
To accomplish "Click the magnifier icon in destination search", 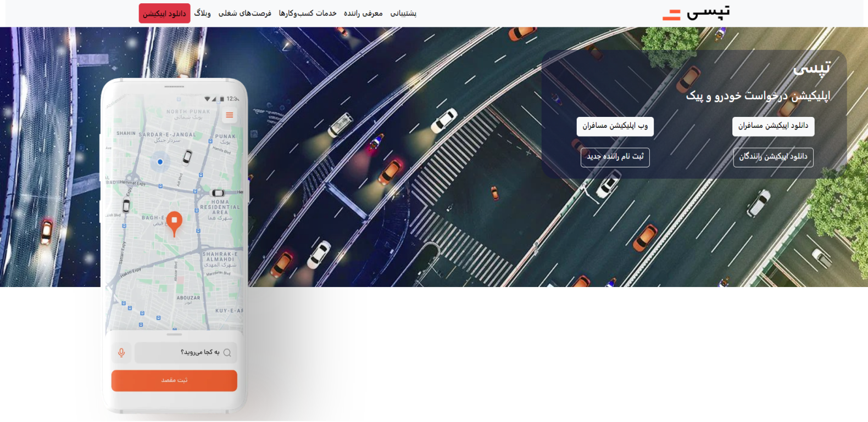I will (x=227, y=353).
